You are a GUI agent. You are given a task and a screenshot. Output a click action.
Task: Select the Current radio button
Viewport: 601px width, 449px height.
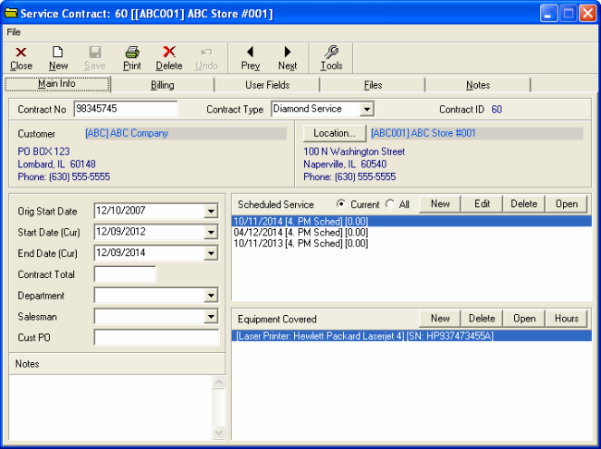point(340,204)
